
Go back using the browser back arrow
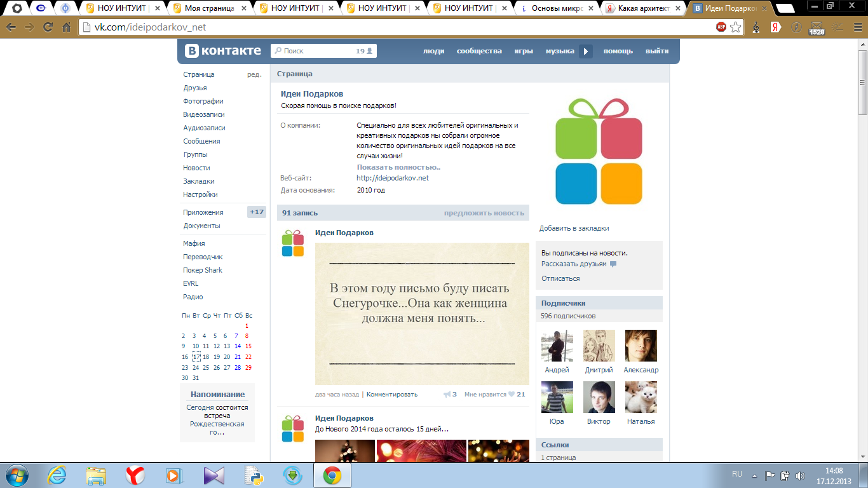click(x=11, y=27)
